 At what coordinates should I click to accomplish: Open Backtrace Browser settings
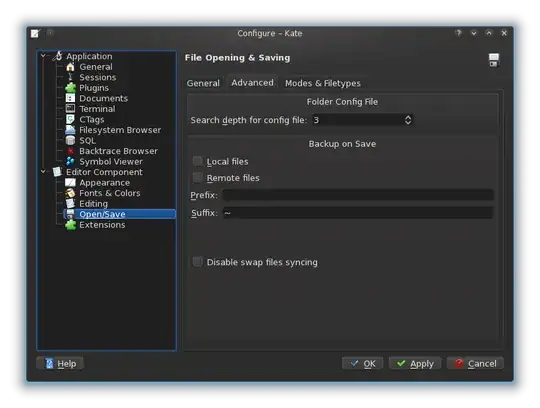coord(118,151)
